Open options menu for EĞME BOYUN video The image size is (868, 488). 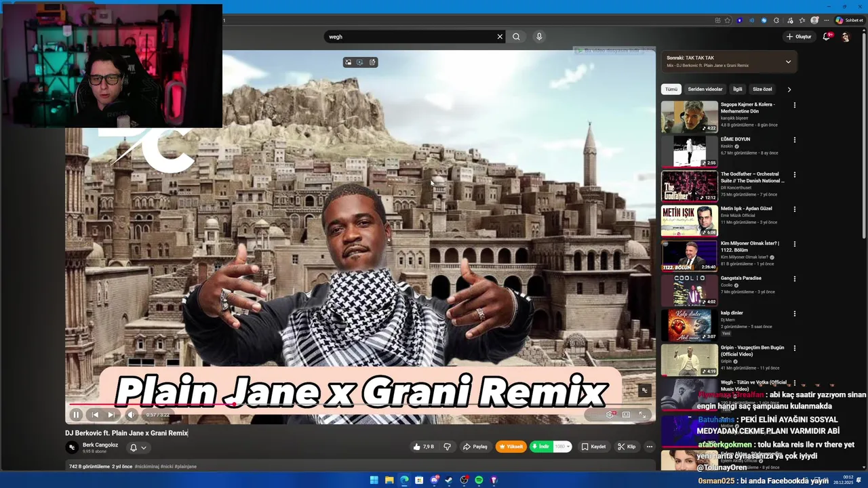coord(795,140)
